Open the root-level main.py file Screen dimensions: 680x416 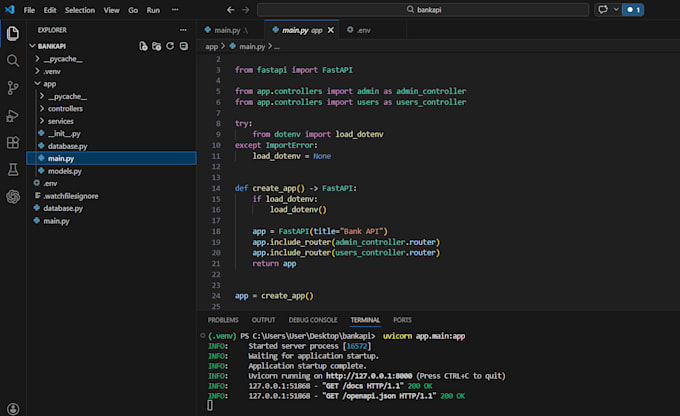[x=111, y=221]
